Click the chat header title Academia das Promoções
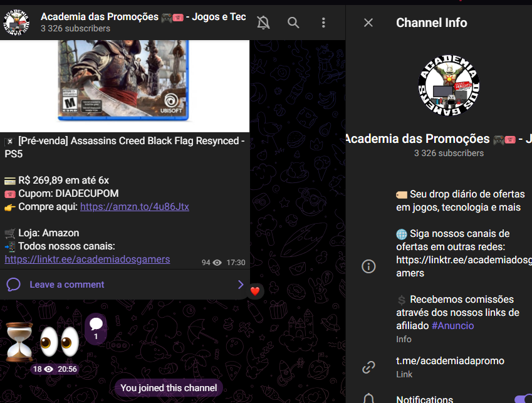 point(143,17)
